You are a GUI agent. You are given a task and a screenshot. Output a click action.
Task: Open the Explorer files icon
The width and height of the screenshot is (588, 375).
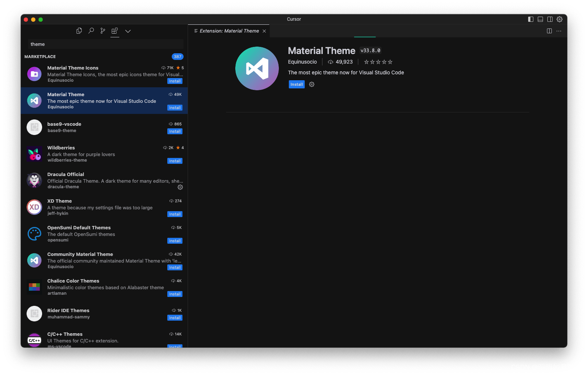[79, 31]
